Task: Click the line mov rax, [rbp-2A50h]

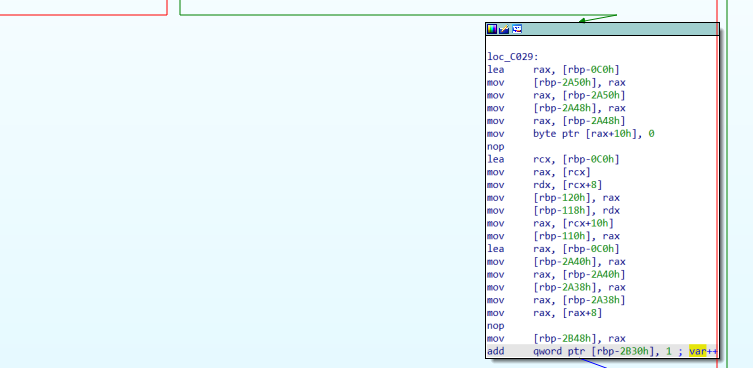Action: [556, 95]
